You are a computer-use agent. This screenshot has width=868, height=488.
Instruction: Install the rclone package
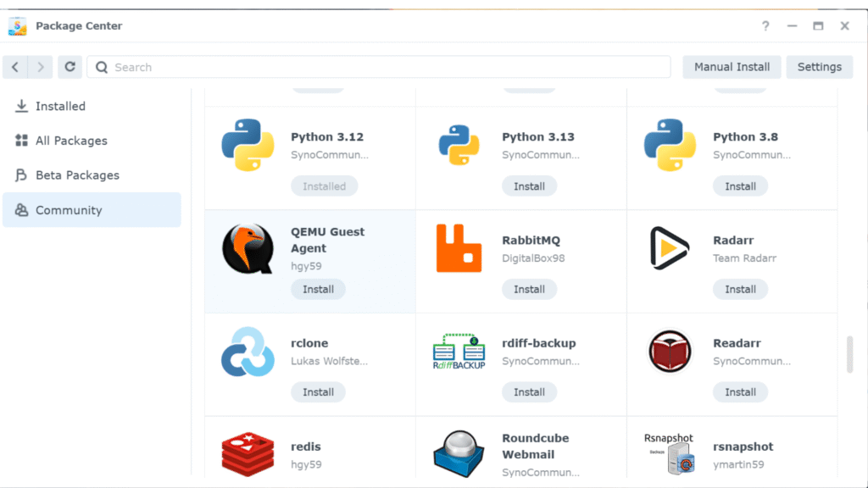[x=318, y=392]
